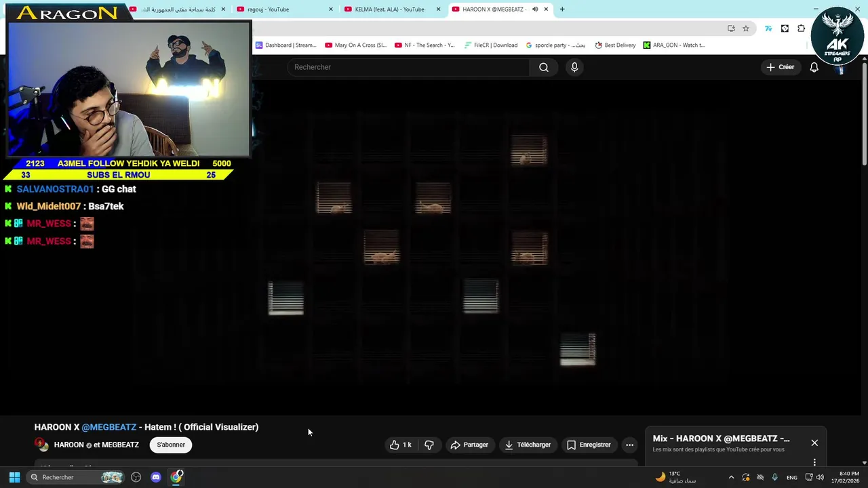Switch to KELMA (feat. ALA) tab
Image resolution: width=868 pixels, height=488 pixels.
[392, 9]
